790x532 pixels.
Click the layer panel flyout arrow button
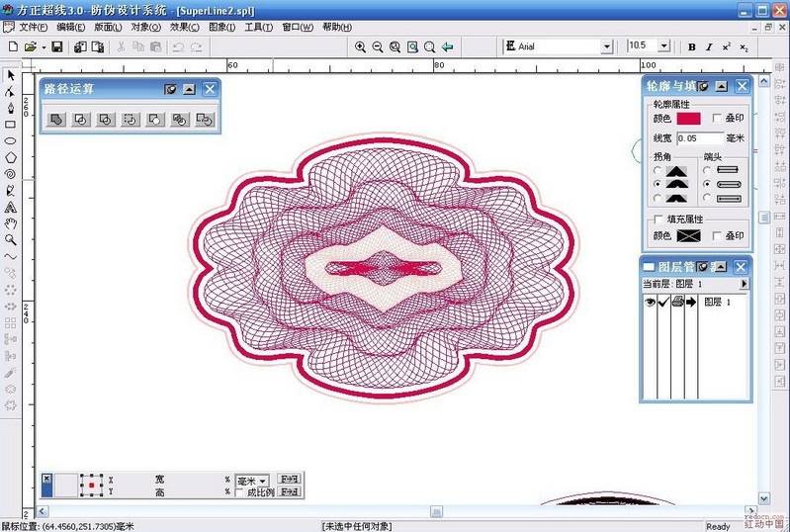coord(744,284)
